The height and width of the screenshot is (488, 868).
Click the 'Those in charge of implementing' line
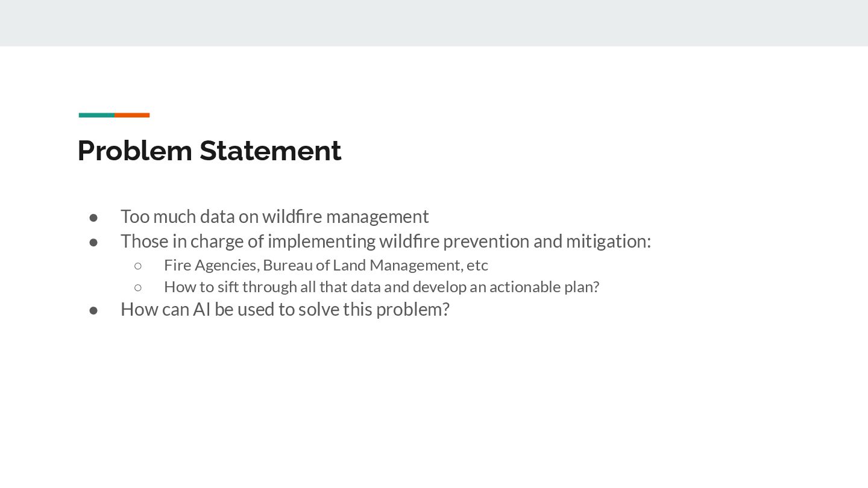coord(386,241)
